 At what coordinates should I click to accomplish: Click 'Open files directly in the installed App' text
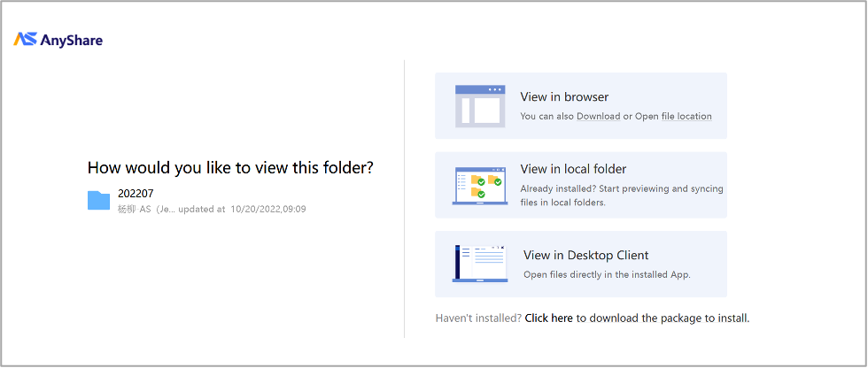pyautogui.click(x=607, y=275)
